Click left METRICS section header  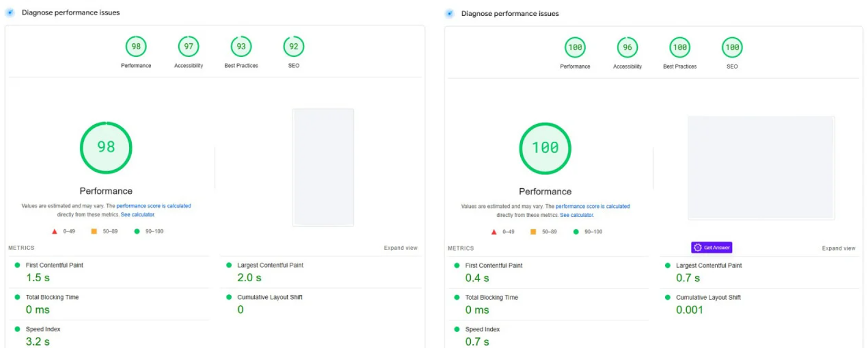[21, 248]
